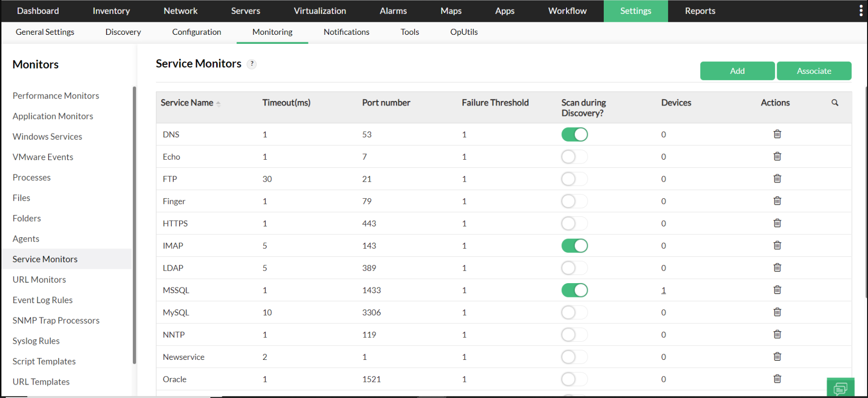
Task: Open the table search icon
Action: pos(835,102)
